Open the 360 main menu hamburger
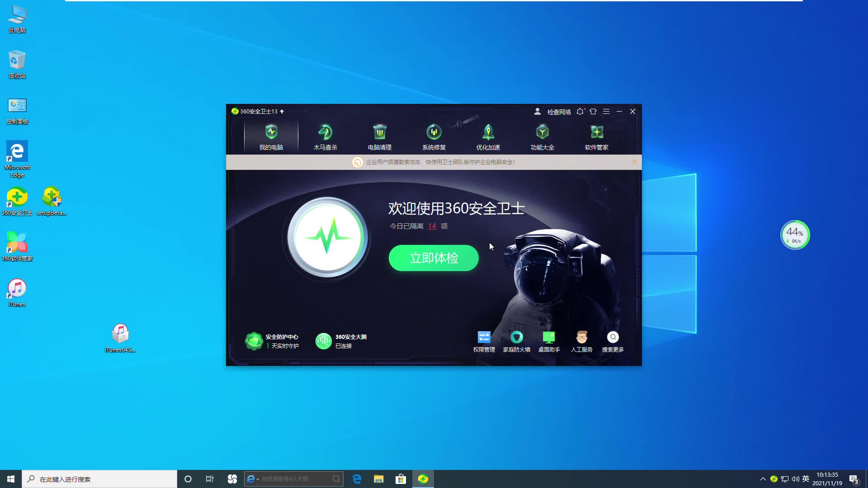 pos(606,111)
